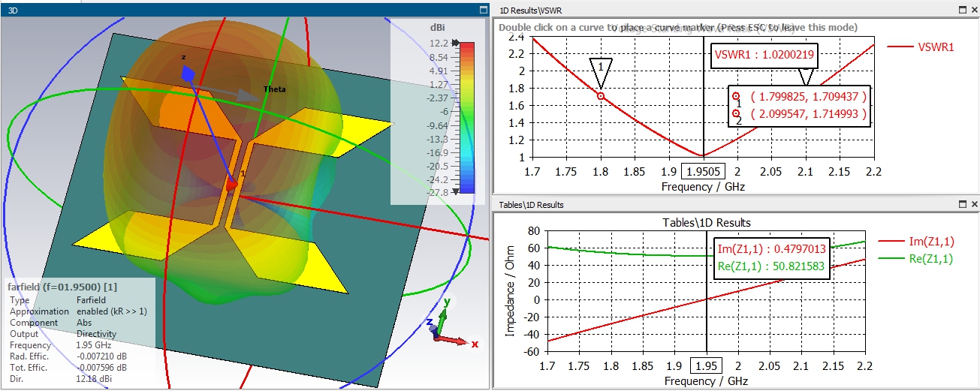The width and height of the screenshot is (980, 391).
Task: Click the Frequency / GHz label under VSWR plot
Action: tap(703, 187)
